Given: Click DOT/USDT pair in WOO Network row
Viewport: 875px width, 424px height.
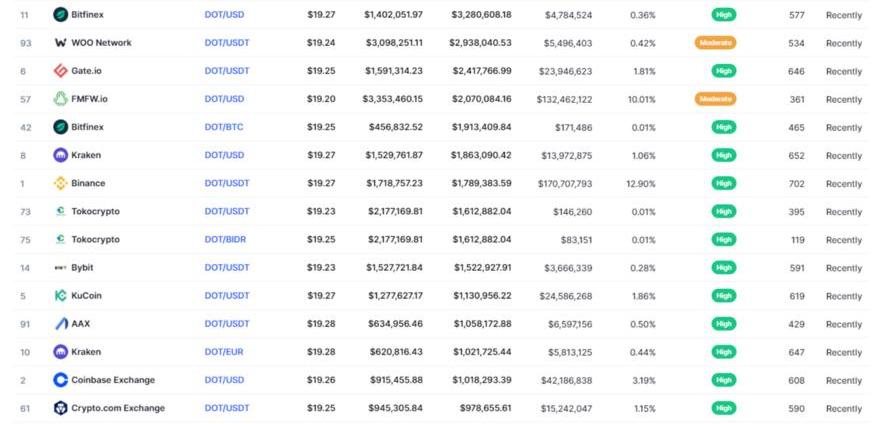Looking at the screenshot, I should click(x=226, y=43).
